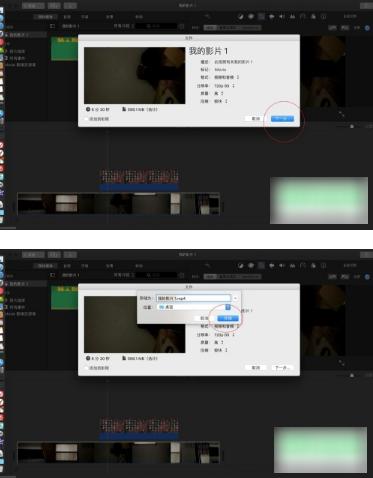Open the 720p Resolution popup in top dialog
The image size is (373, 478).
tap(224, 86)
